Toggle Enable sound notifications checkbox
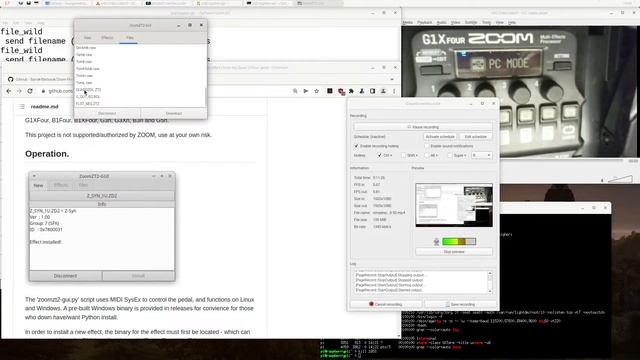 tap(427, 146)
